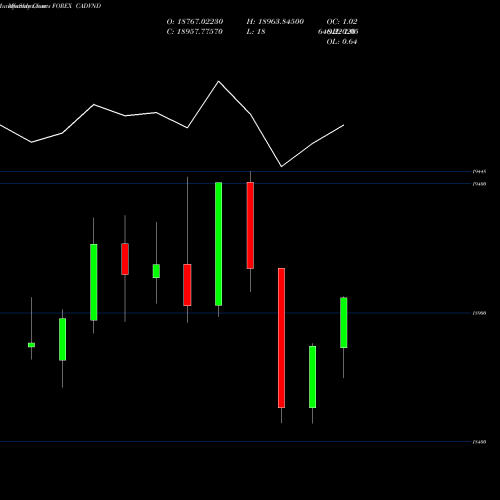The width and height of the screenshot is (500, 500).
Task: Click the end point of the white line
Action: tap(344, 125)
